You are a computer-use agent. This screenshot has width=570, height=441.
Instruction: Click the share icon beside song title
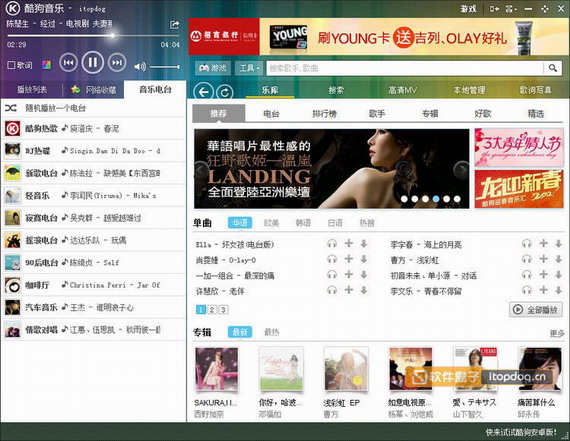point(175,25)
